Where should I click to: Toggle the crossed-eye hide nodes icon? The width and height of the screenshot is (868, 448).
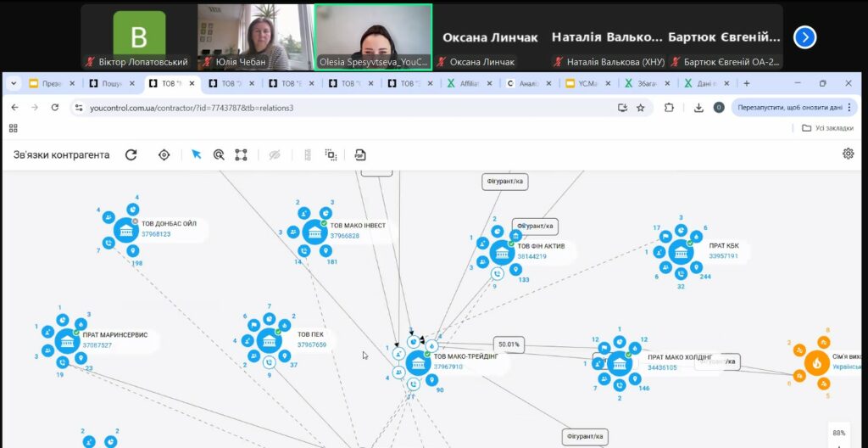[275, 154]
